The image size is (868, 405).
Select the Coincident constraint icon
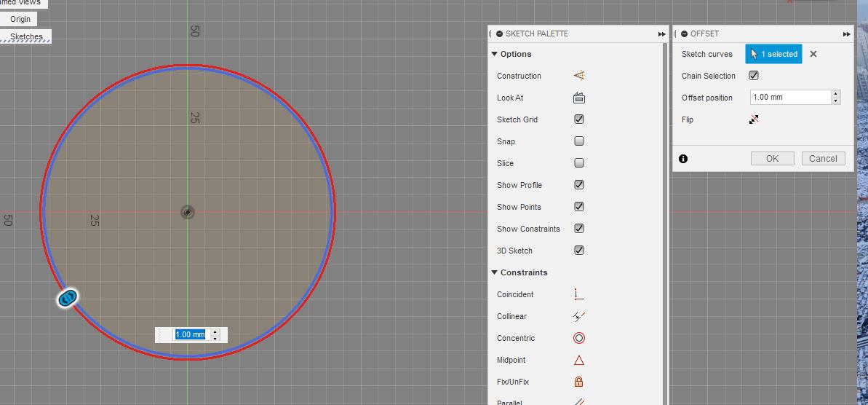click(579, 294)
